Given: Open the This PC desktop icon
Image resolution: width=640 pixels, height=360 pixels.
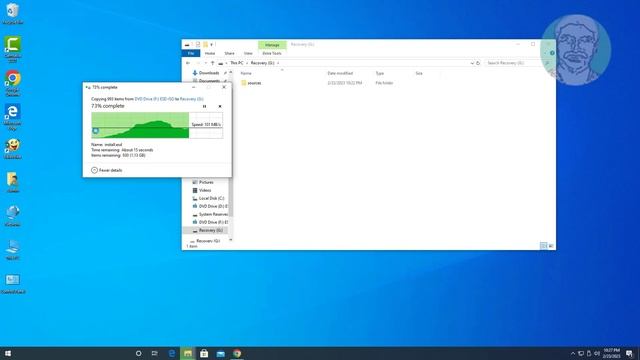Looking at the screenshot, I should pos(13,249).
